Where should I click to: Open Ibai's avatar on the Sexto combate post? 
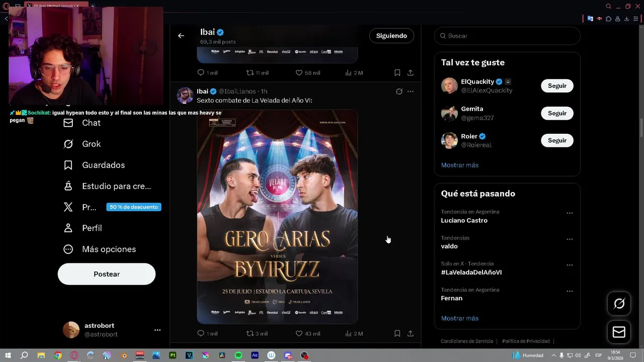pos(185,96)
